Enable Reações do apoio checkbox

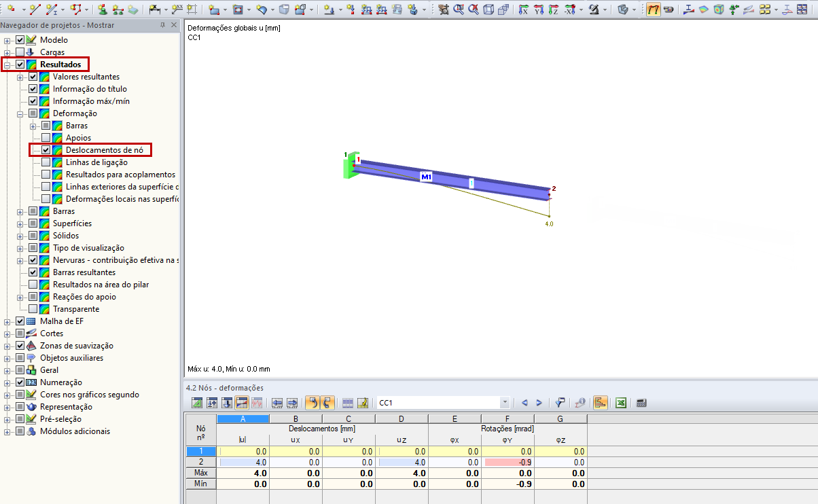33,297
